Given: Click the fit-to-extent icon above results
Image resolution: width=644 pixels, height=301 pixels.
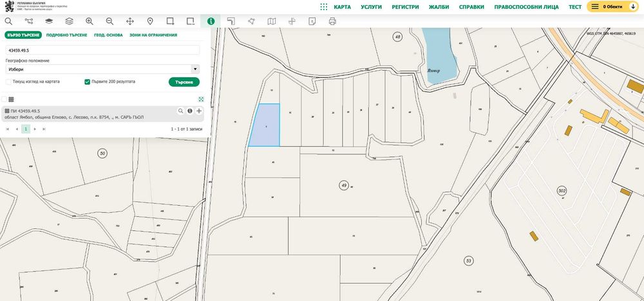Looking at the screenshot, I should [x=201, y=99].
